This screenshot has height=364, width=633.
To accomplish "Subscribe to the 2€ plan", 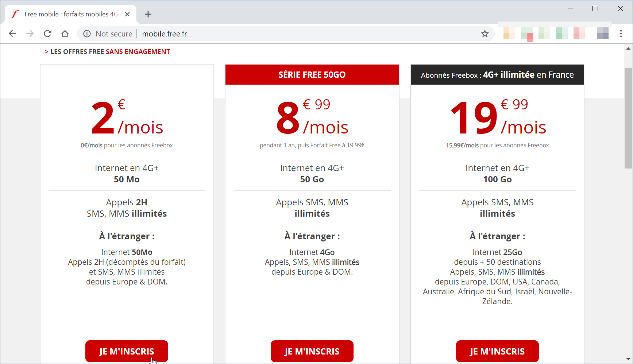I will (127, 351).
